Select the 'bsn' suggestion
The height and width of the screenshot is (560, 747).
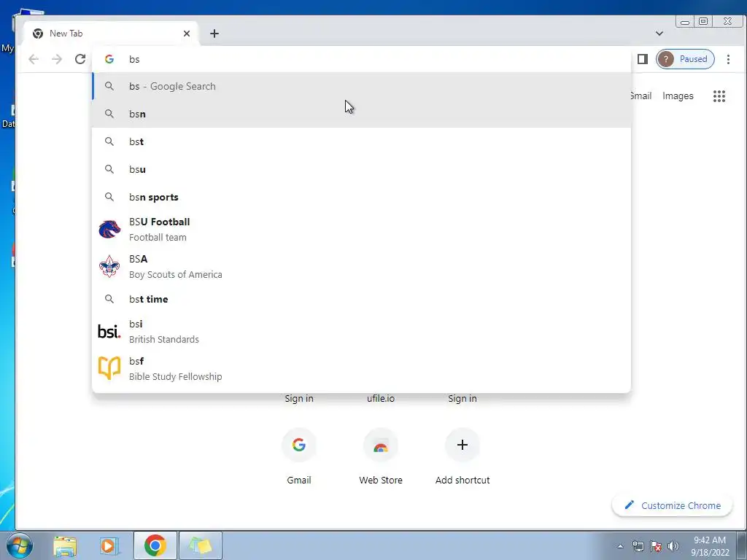point(361,114)
